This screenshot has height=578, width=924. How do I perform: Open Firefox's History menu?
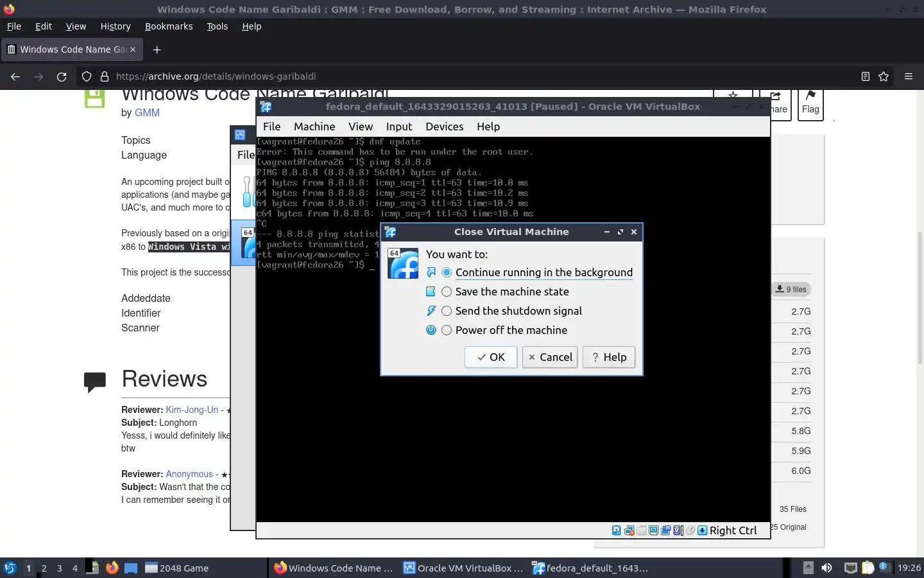116,26
